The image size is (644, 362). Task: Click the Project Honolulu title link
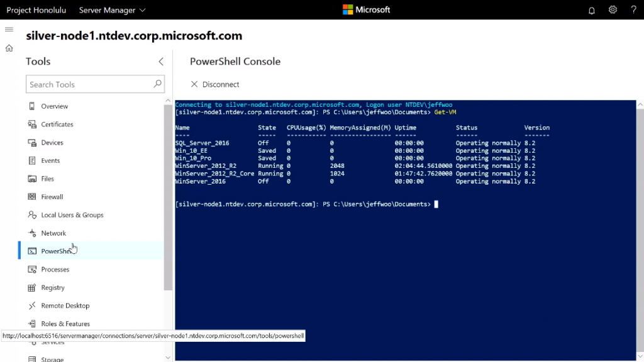click(x=36, y=10)
